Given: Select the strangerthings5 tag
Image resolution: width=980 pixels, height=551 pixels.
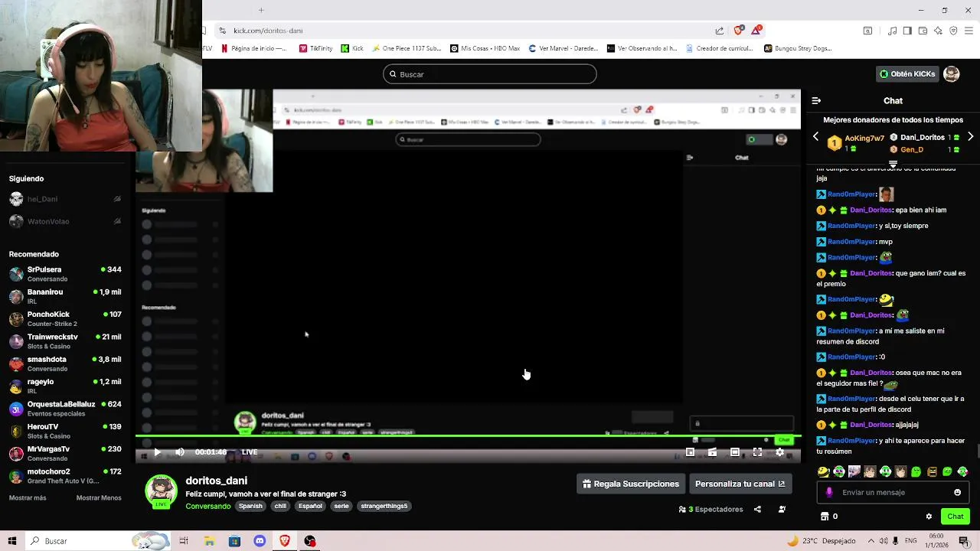Looking at the screenshot, I should (x=384, y=506).
